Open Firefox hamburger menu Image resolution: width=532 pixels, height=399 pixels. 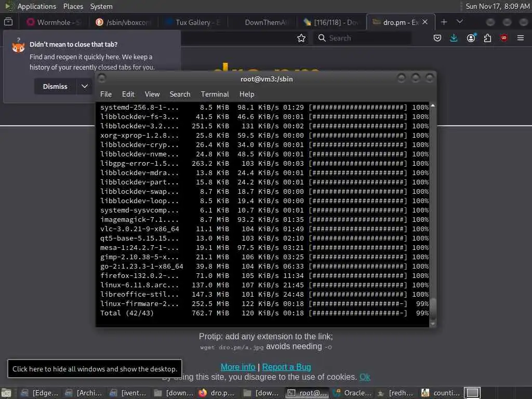tap(521, 38)
